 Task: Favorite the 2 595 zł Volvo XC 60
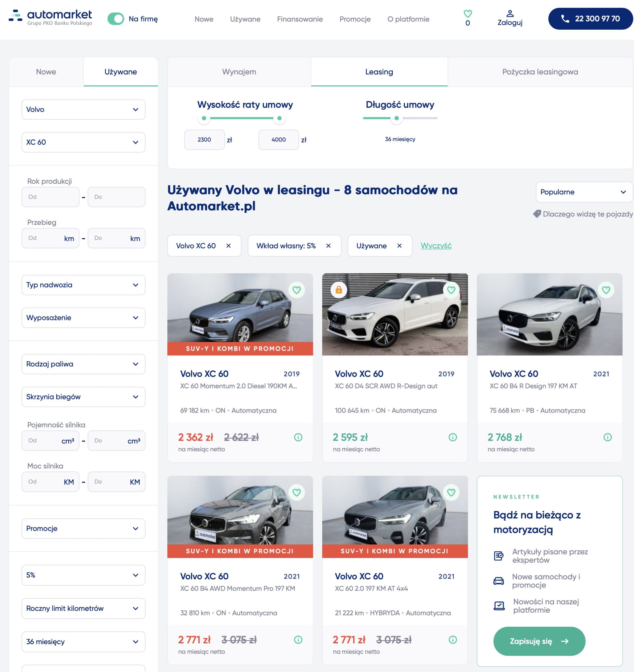click(451, 290)
